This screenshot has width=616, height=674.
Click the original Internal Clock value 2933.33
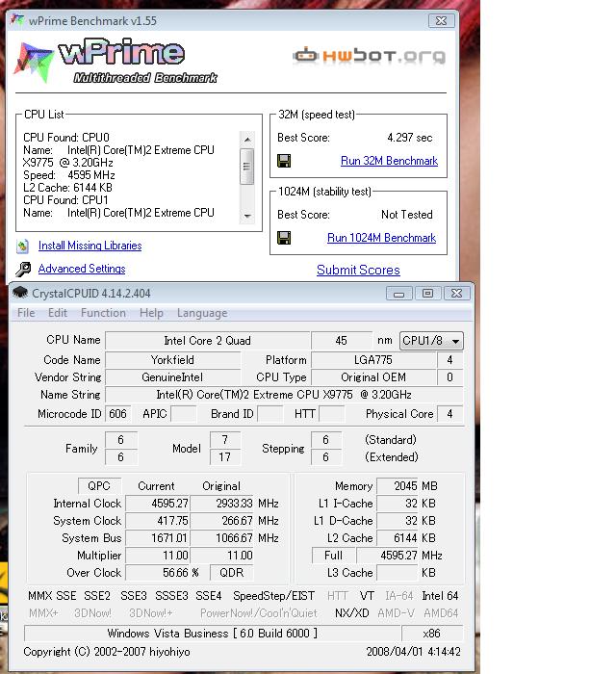[x=222, y=504]
